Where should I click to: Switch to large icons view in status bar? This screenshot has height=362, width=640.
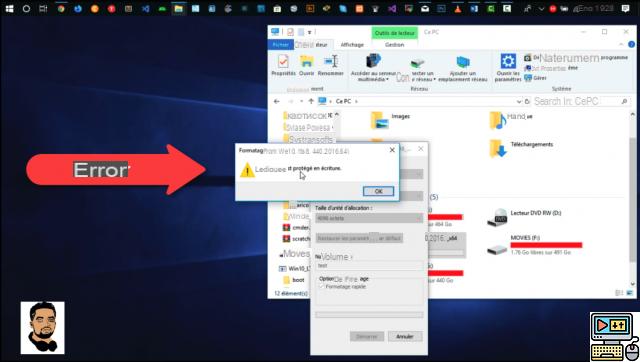tap(630, 293)
